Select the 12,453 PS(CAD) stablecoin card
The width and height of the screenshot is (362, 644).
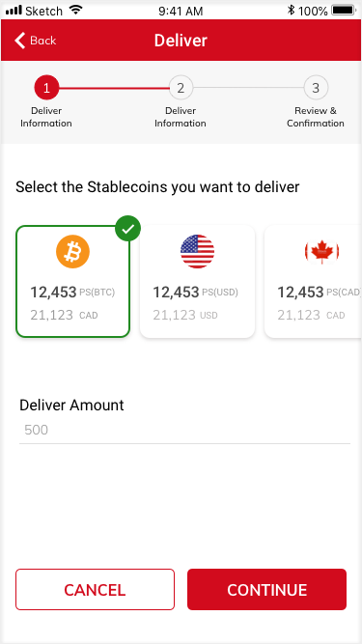[x=313, y=281]
